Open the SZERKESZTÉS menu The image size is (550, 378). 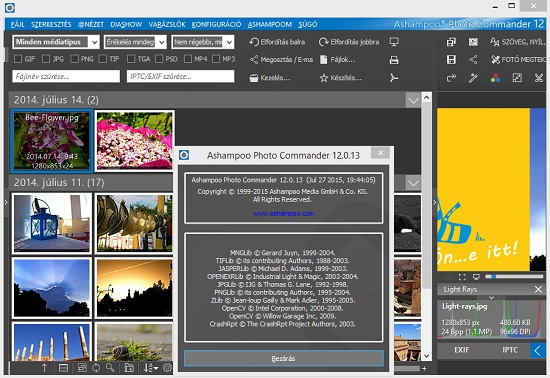click(51, 24)
